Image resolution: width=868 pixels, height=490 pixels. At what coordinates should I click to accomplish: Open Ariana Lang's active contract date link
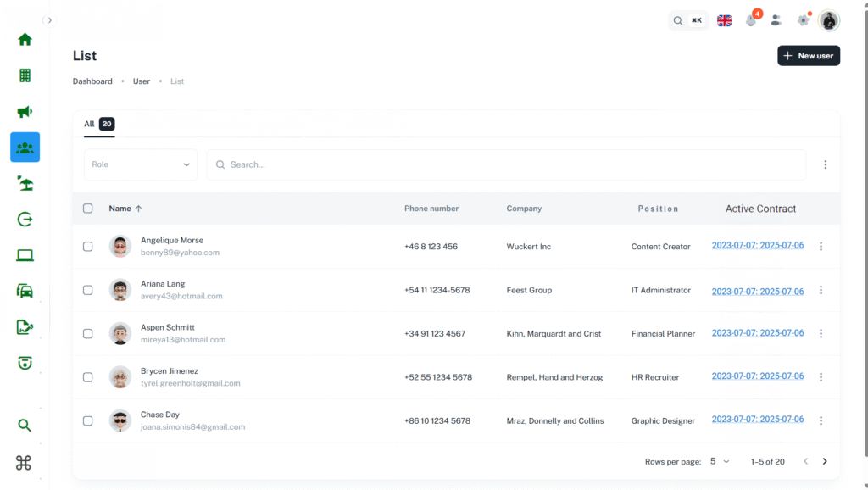[x=757, y=291]
